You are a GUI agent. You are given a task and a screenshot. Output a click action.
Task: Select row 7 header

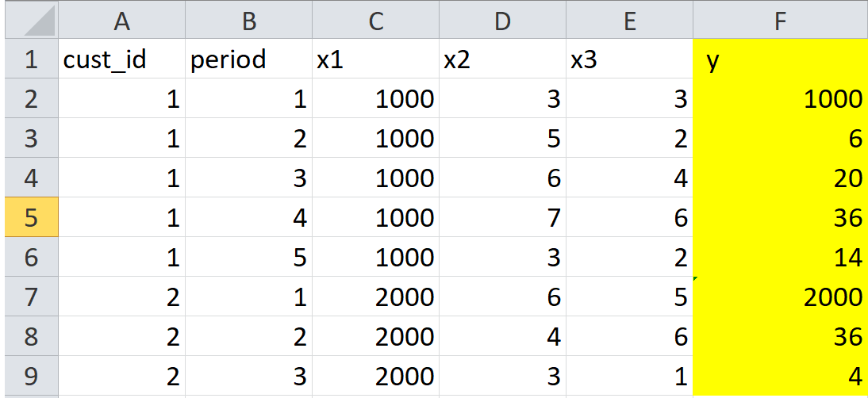point(31,297)
